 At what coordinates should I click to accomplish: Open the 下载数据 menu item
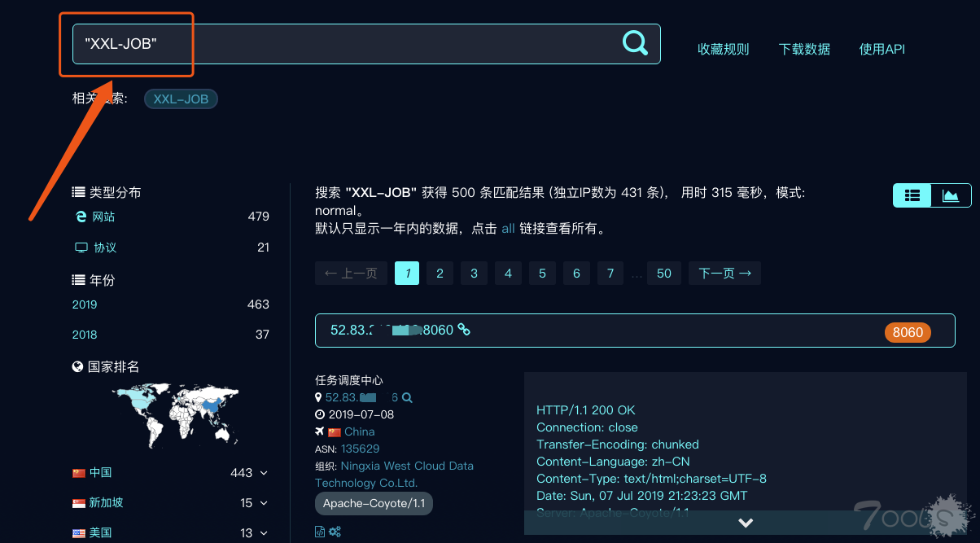pyautogui.click(x=804, y=49)
